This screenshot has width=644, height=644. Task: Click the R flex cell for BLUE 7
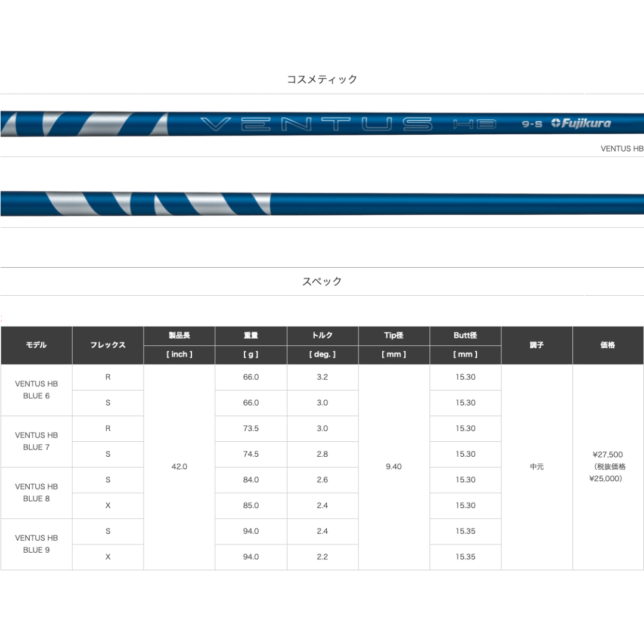(x=107, y=428)
